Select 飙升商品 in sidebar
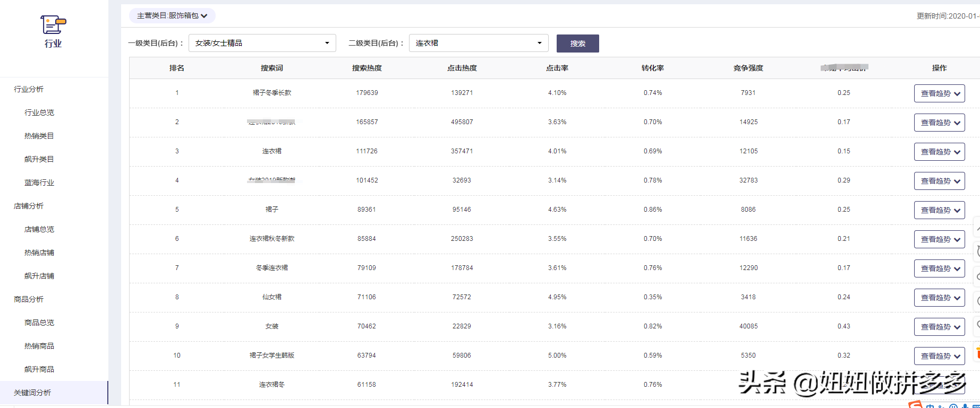This screenshot has width=980, height=408. [39, 369]
